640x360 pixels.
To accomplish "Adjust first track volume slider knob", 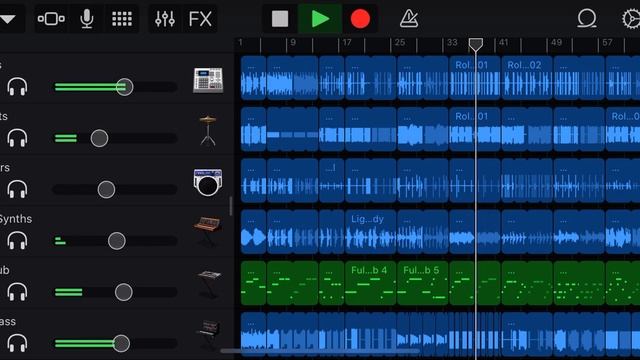I will (124, 87).
